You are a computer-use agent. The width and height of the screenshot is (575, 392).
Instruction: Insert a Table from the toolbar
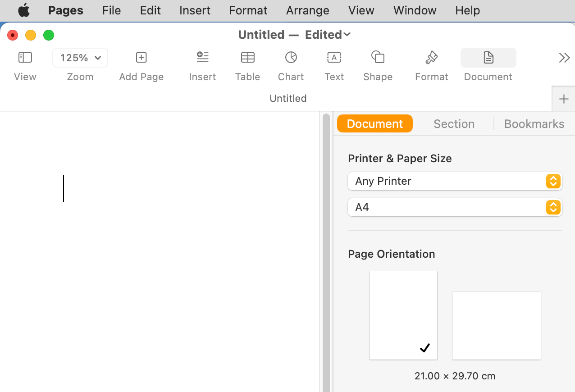point(248,58)
